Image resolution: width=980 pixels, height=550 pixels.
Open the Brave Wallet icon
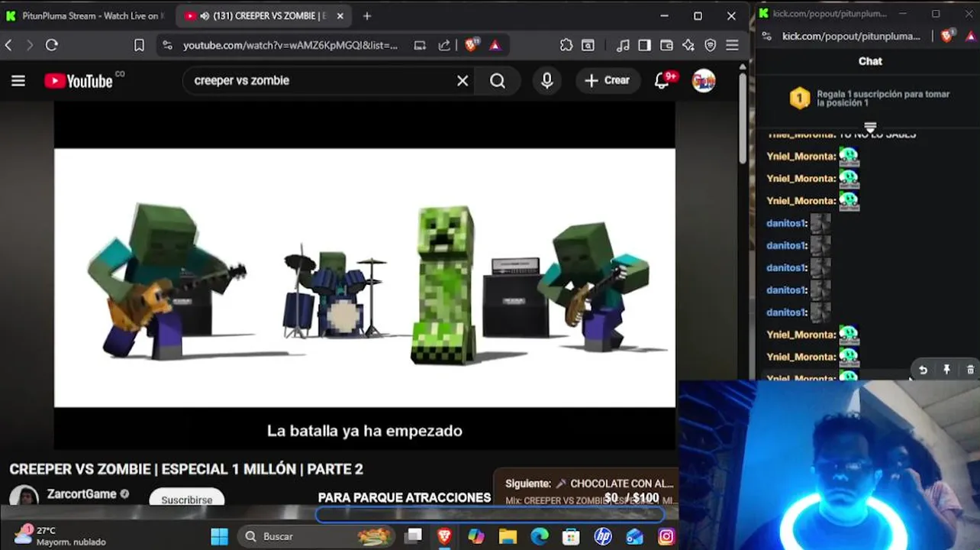coord(666,46)
